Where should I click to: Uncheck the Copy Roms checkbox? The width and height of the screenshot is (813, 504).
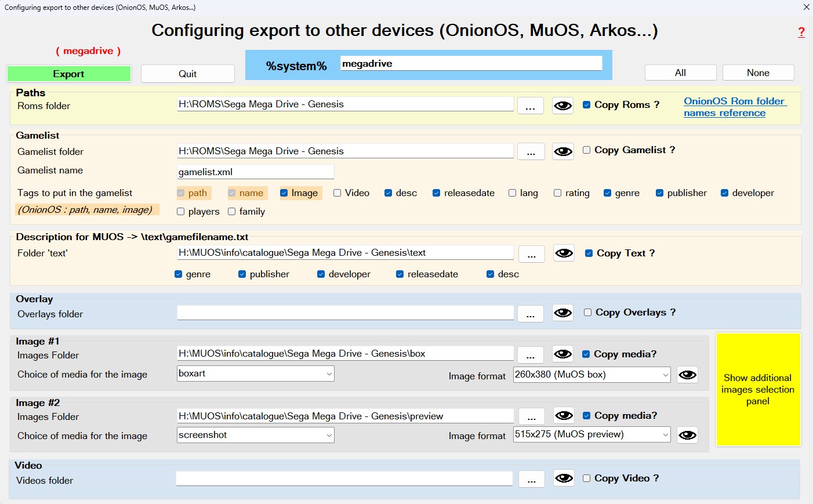(x=587, y=105)
